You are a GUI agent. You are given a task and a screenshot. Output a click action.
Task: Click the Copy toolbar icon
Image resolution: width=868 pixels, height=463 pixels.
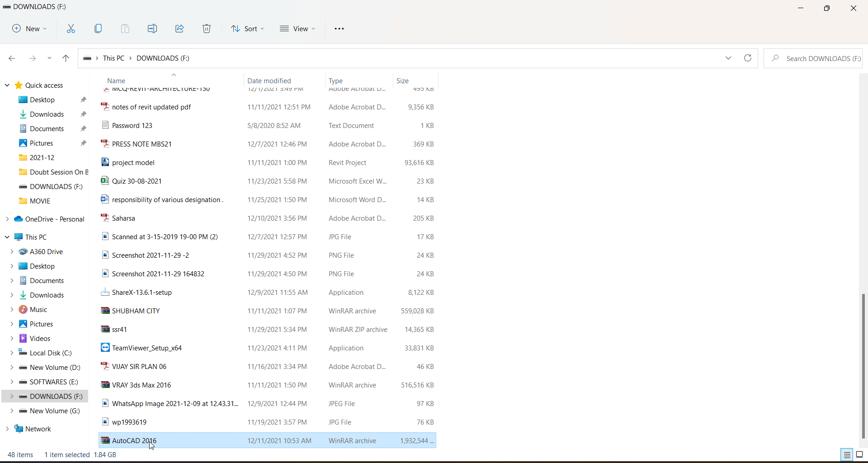pos(98,28)
